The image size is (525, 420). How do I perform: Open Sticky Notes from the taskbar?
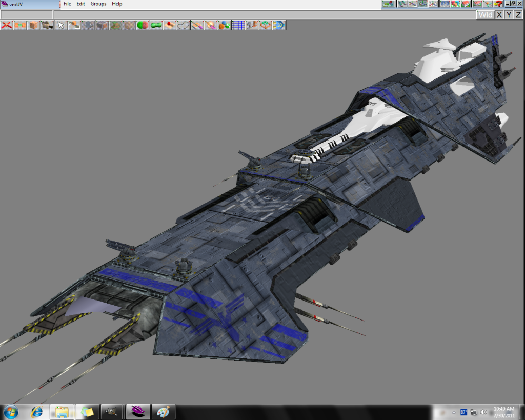[x=87, y=412]
